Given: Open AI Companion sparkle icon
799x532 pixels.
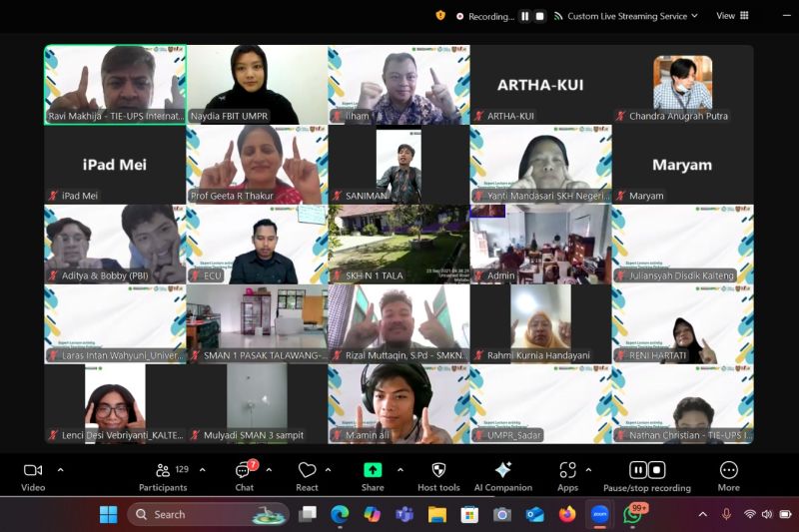Looking at the screenshot, I should 503,470.
